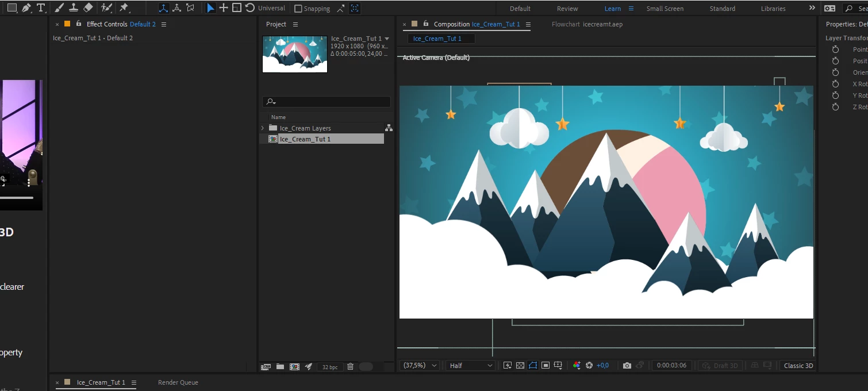Select the Horizontal Type tool
868x391 pixels.
tap(40, 8)
